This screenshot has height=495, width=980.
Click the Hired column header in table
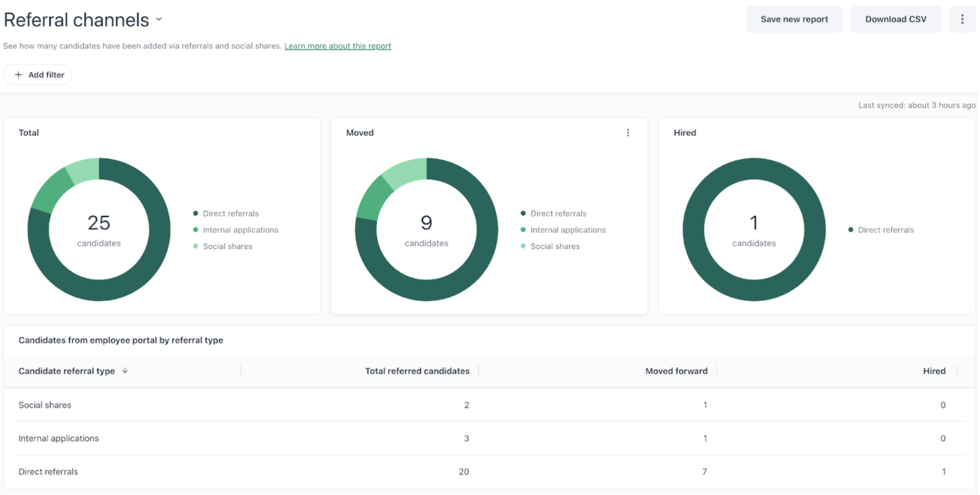(934, 371)
